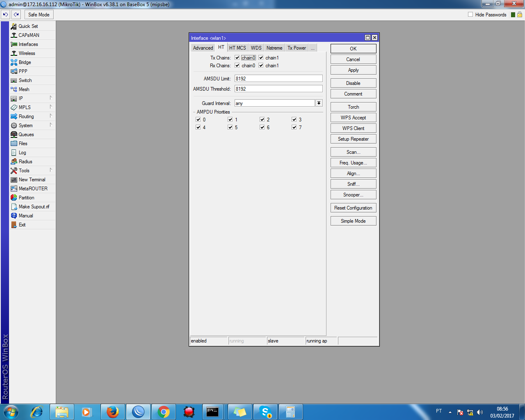
Task: Switch to Simple Mode
Action: 354,221
